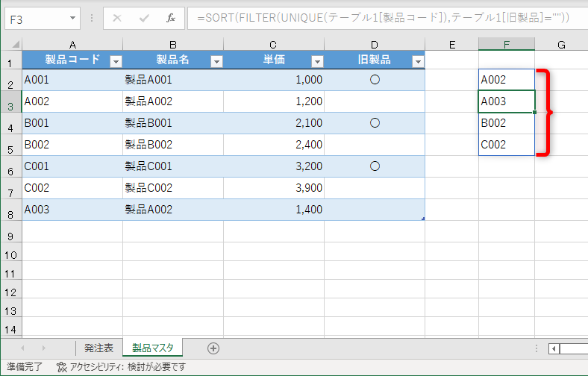Click the ○ mark in row C001

click(x=375, y=166)
